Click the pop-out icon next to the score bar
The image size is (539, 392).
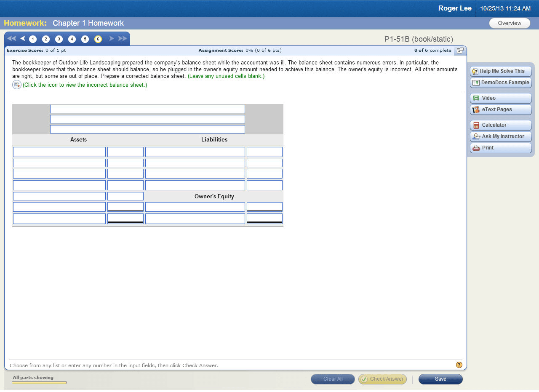(460, 50)
